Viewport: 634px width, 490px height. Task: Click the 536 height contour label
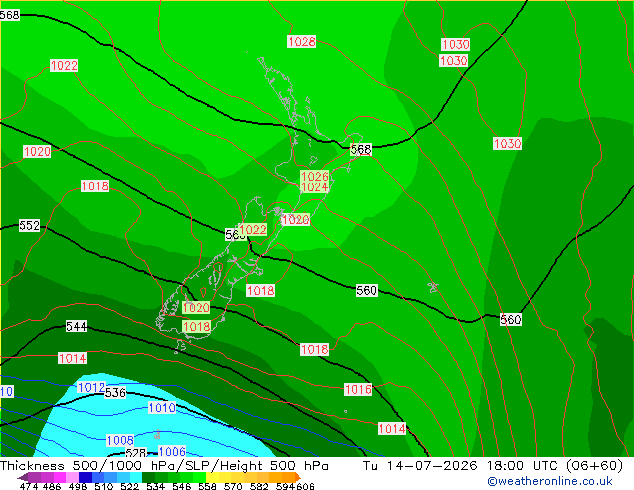tap(115, 392)
